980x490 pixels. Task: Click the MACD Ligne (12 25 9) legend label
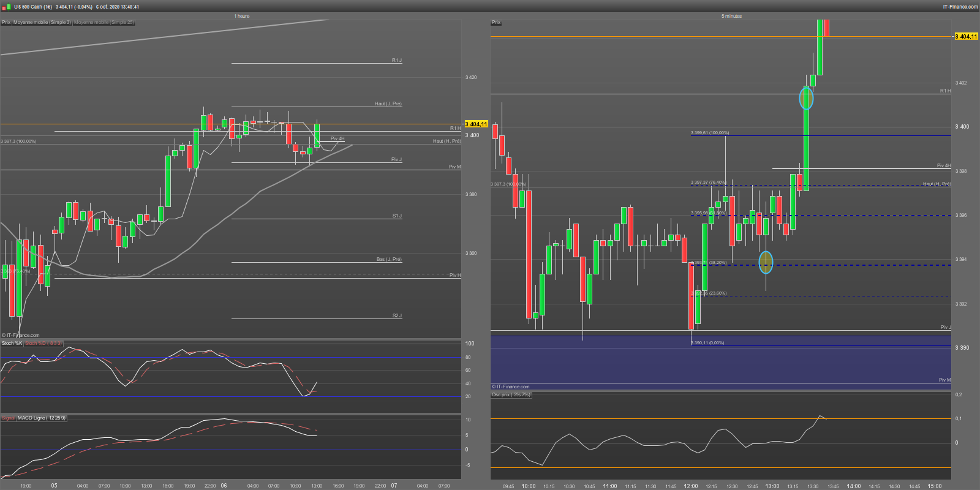[x=42, y=418]
